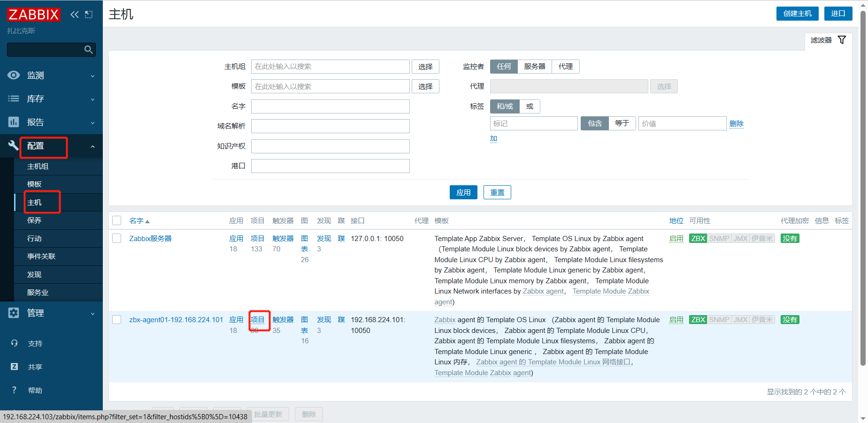Sort hosts by 地位 column
This screenshot has height=423, width=868.
676,221
